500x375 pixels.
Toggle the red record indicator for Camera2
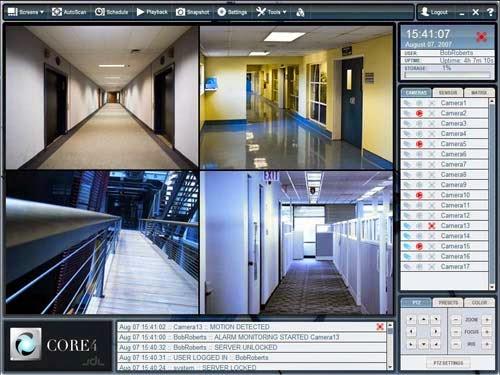419,113
